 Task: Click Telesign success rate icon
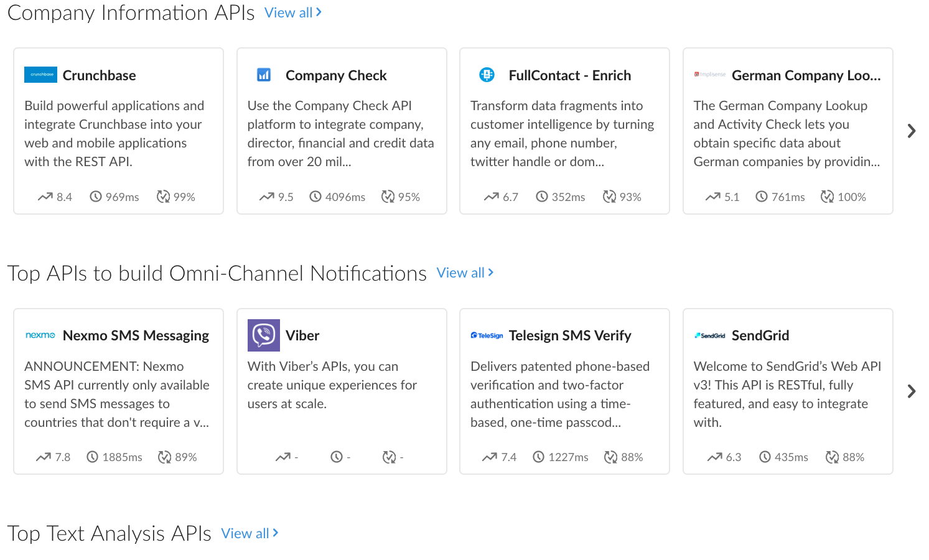click(x=611, y=457)
